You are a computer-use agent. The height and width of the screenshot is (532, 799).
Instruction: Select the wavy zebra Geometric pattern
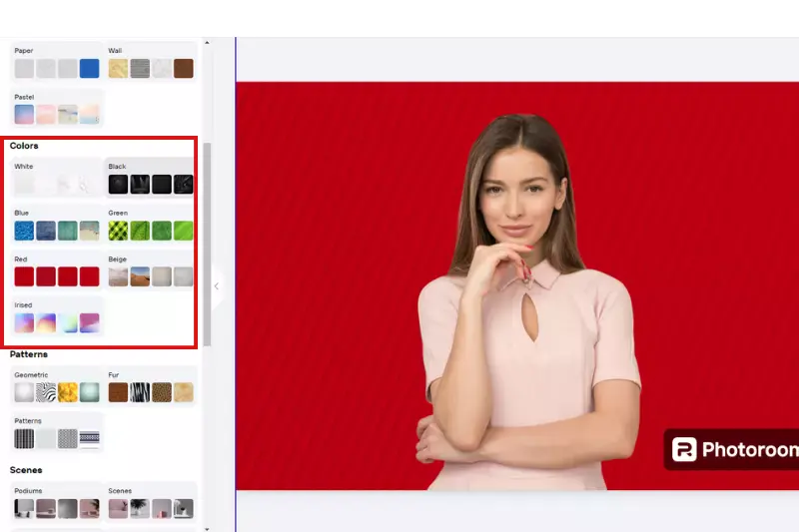click(46, 392)
